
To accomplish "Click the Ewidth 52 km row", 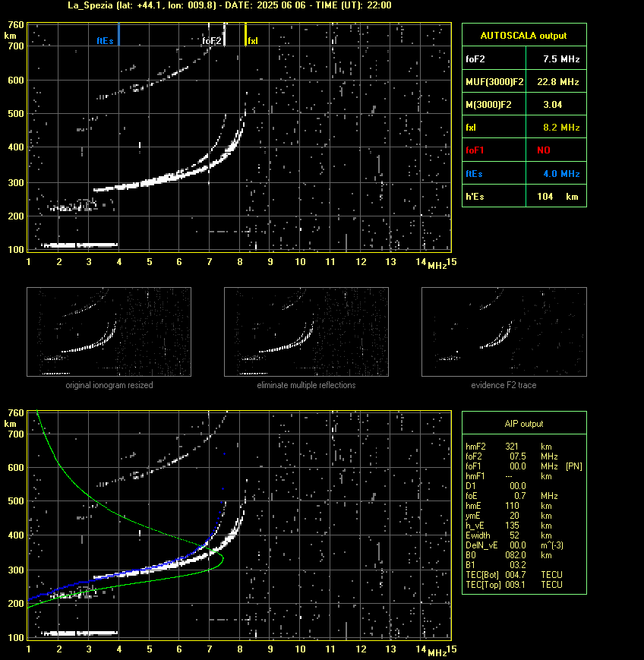I will coord(509,535).
